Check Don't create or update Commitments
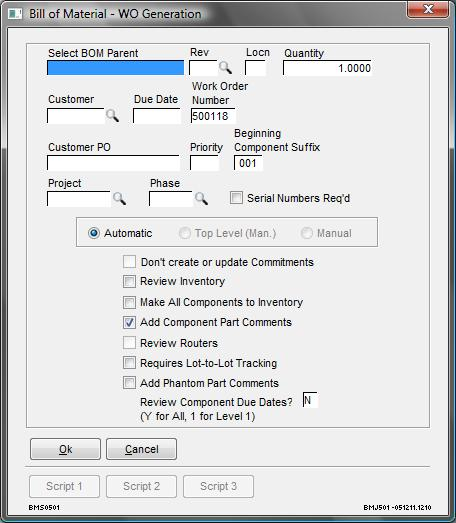The width and height of the screenshot is (456, 523). click(129, 262)
